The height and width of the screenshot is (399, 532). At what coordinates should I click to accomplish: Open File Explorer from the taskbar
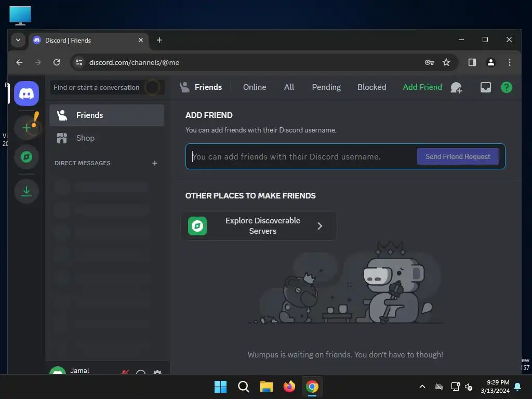[267, 387]
